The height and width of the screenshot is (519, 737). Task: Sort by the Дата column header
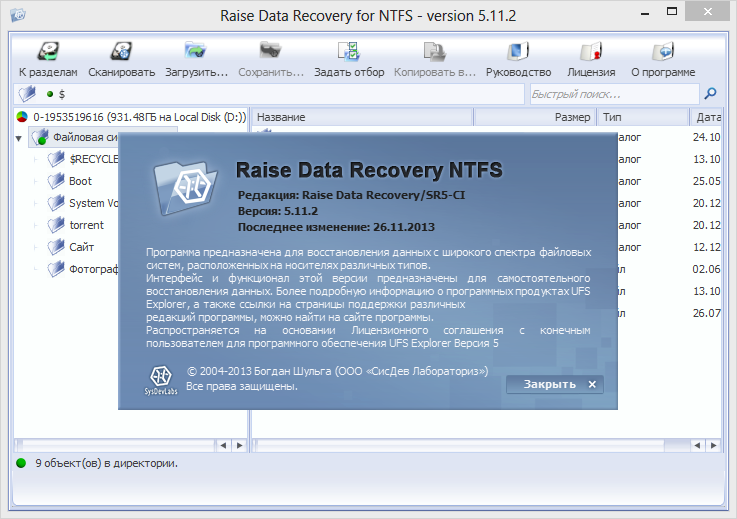(706, 117)
